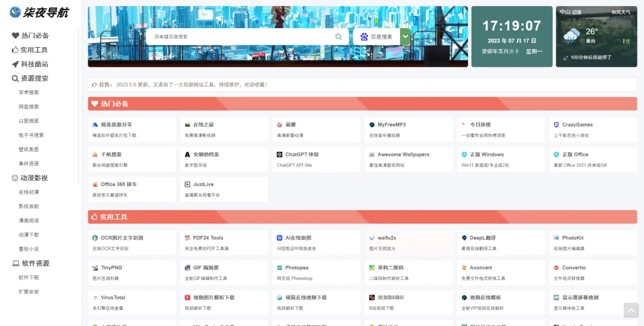Open the TinyPNG card title
Image resolution: width=644 pixels, height=326 pixels.
112,267
